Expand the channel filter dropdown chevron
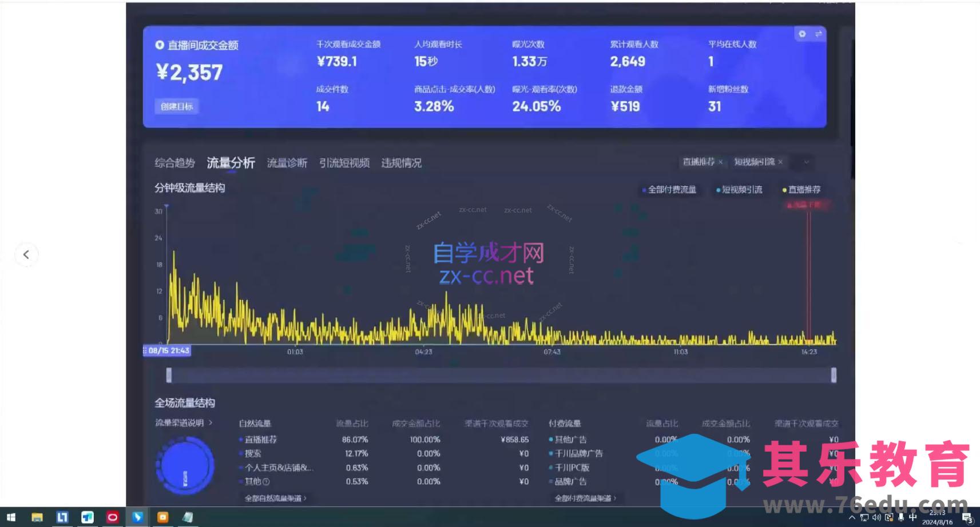The height and width of the screenshot is (527, 980). pos(805,162)
